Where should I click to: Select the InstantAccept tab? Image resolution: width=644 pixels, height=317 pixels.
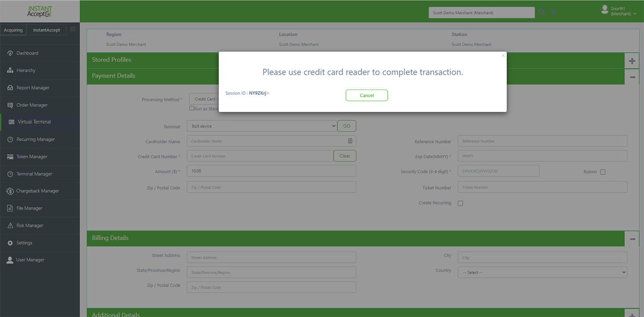point(47,29)
